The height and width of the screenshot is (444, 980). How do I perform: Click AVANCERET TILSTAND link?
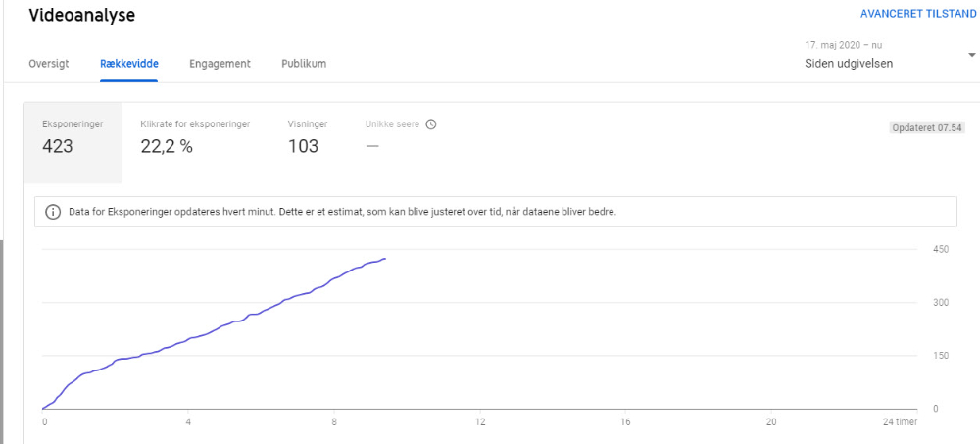coord(919,14)
